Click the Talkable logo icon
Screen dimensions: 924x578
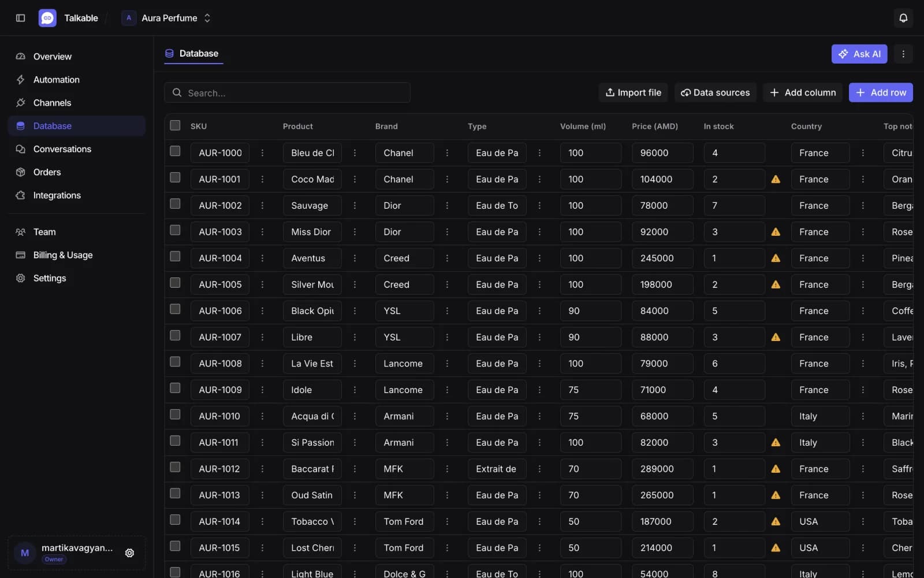pyautogui.click(x=47, y=18)
